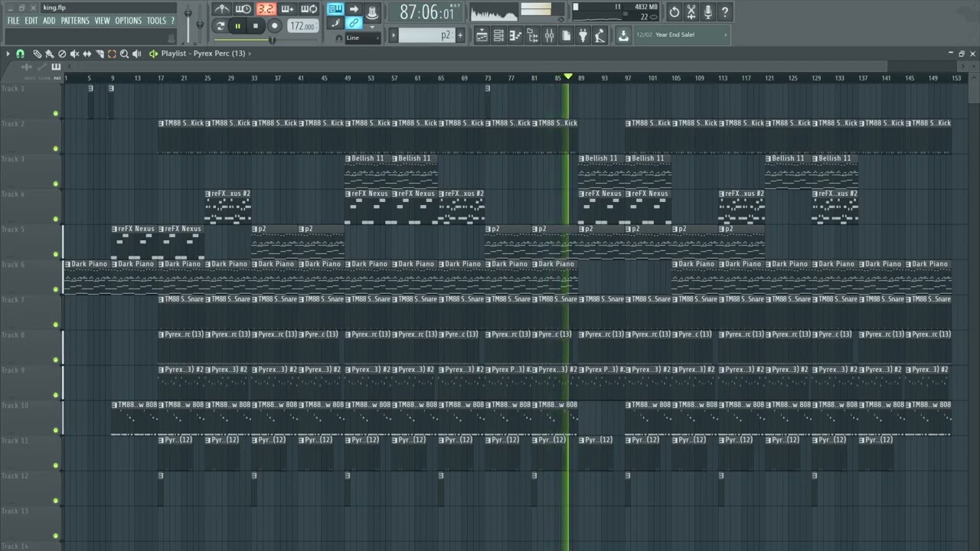Toggle the 3.2 recording countdown button
Image resolution: width=980 pixels, height=551 pixels.
(x=266, y=9)
